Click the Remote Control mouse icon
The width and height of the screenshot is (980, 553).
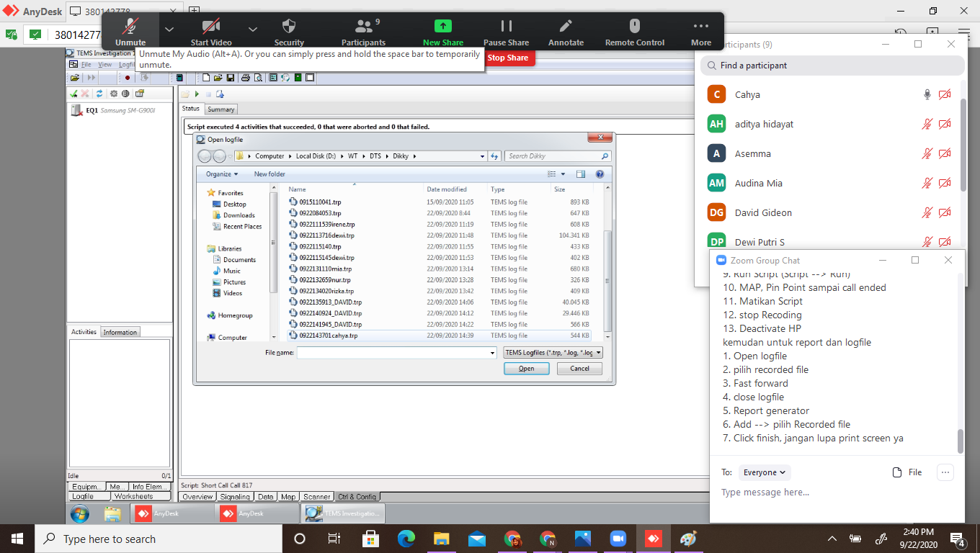pyautogui.click(x=634, y=27)
